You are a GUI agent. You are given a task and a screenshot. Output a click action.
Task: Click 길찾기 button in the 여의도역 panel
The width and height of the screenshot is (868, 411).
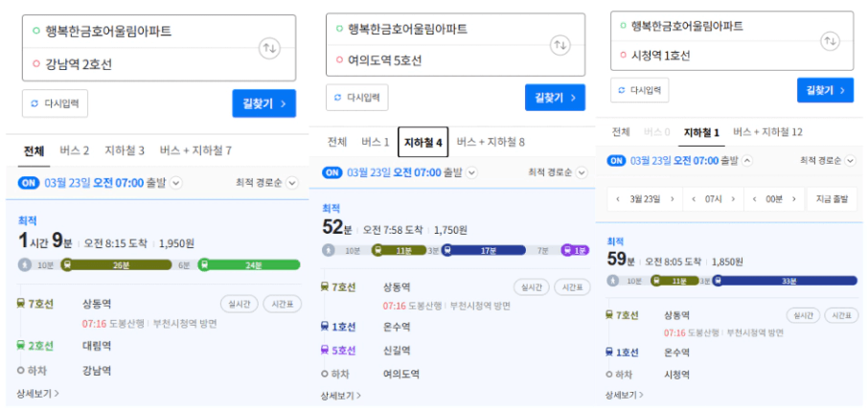(555, 98)
